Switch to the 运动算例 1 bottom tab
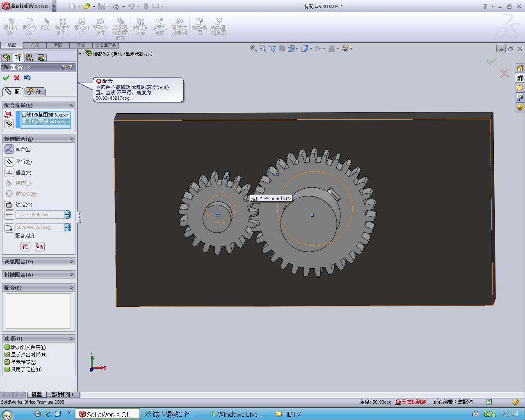The width and height of the screenshot is (525, 420). 62,395
